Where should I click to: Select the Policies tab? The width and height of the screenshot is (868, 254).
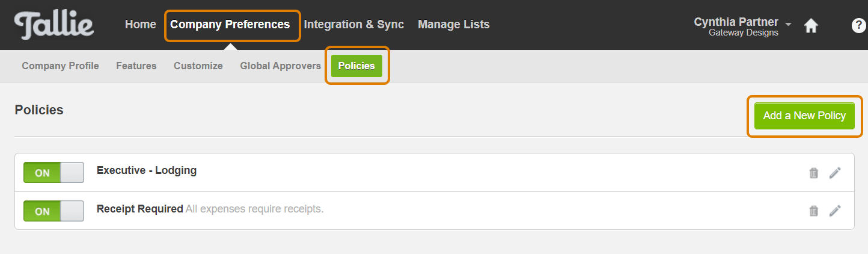click(x=356, y=66)
